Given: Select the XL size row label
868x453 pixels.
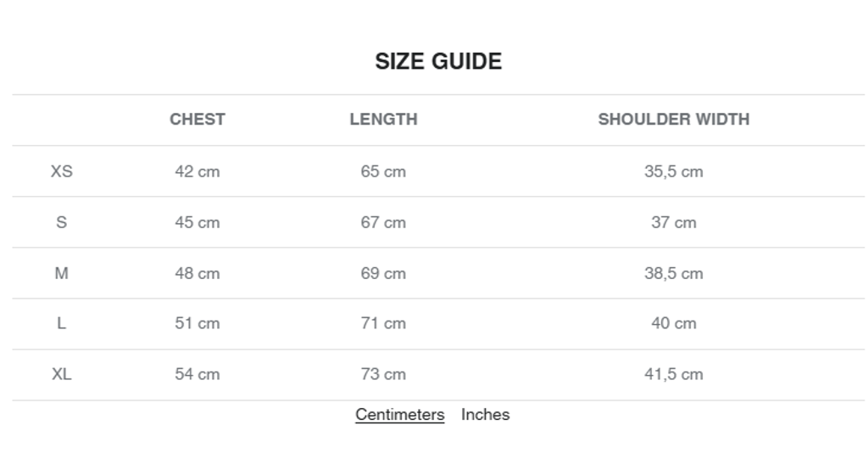Looking at the screenshot, I should (x=62, y=374).
